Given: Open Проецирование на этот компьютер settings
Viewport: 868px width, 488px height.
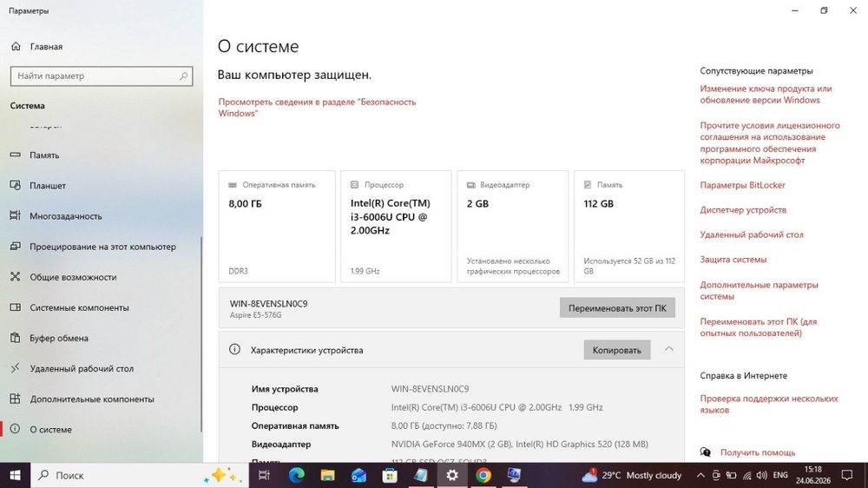Looking at the screenshot, I should pos(102,247).
